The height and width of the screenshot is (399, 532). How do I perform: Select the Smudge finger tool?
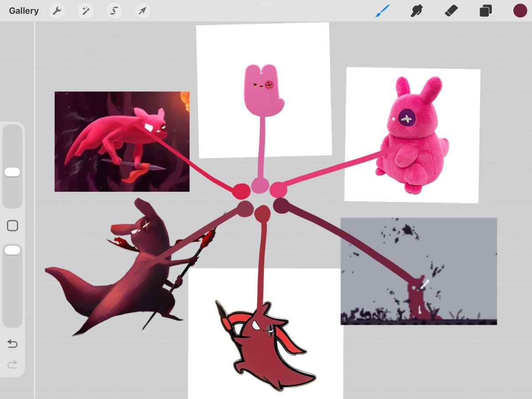[x=416, y=11]
